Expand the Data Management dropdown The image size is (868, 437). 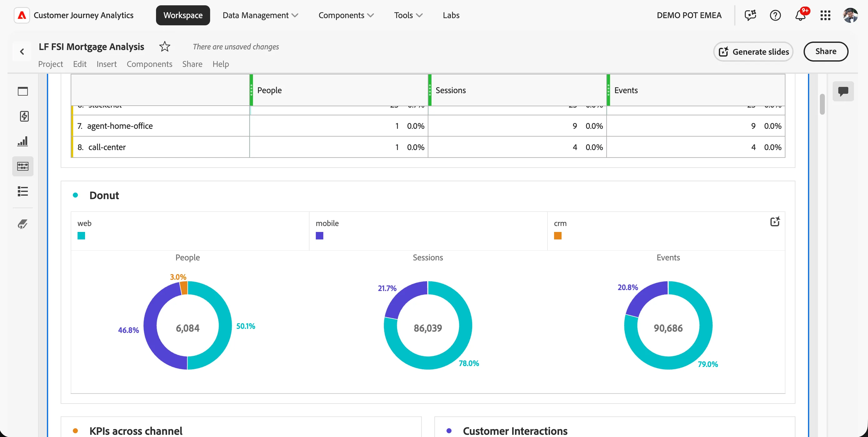(x=260, y=15)
